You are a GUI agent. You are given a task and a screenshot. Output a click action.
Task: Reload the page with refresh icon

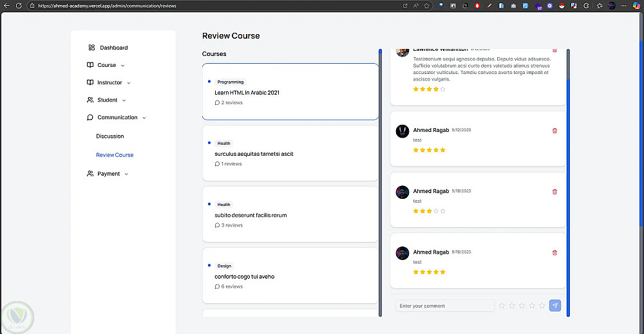pyautogui.click(x=19, y=6)
